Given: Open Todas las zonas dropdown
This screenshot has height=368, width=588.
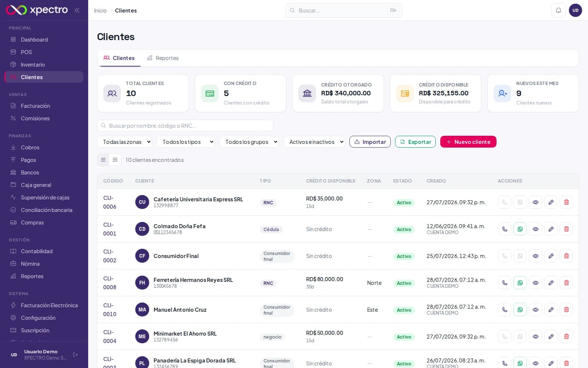Looking at the screenshot, I should coord(125,142).
